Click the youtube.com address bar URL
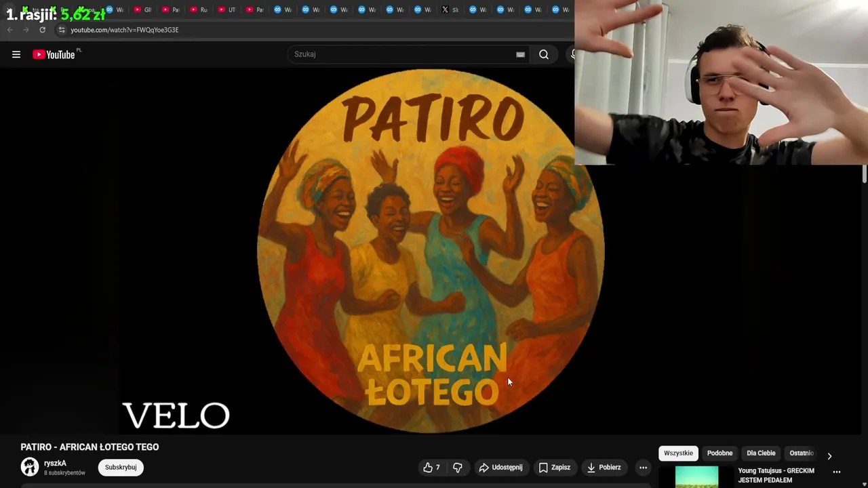Image resolution: width=868 pixels, height=488 pixels. click(x=125, y=30)
